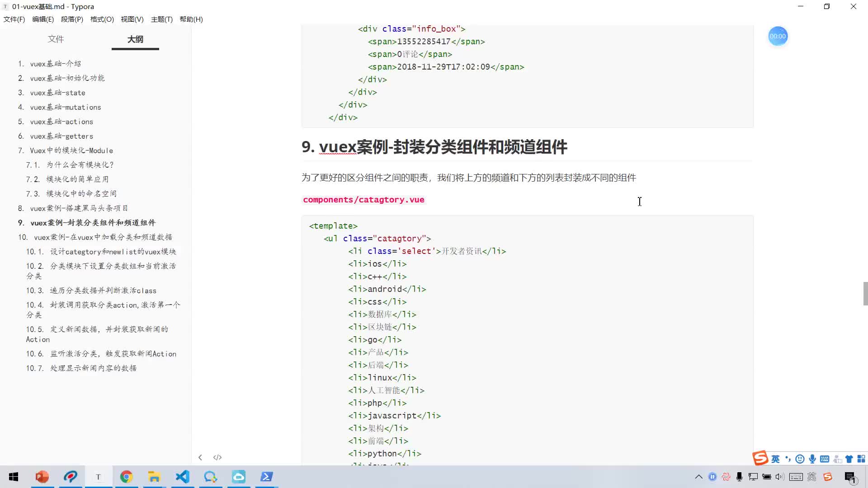Select outline item 9. vuex案例-封装分类组件和频道组件
Image resolution: width=868 pixels, height=488 pixels.
tap(86, 223)
